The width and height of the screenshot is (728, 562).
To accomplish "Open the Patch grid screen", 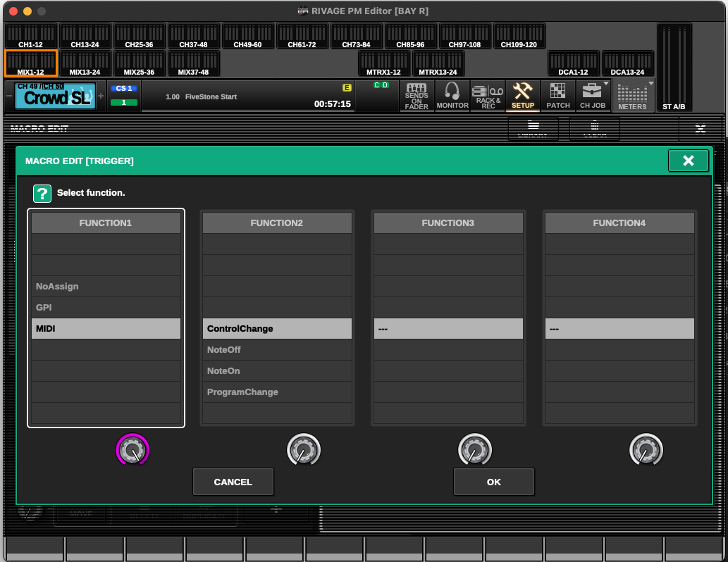I will pyautogui.click(x=558, y=96).
